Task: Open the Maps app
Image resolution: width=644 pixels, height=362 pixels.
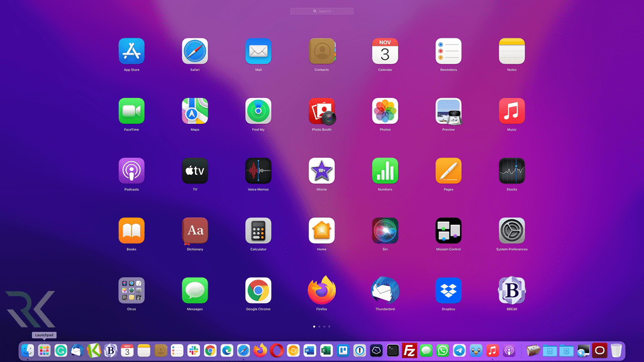Action: 195,111
